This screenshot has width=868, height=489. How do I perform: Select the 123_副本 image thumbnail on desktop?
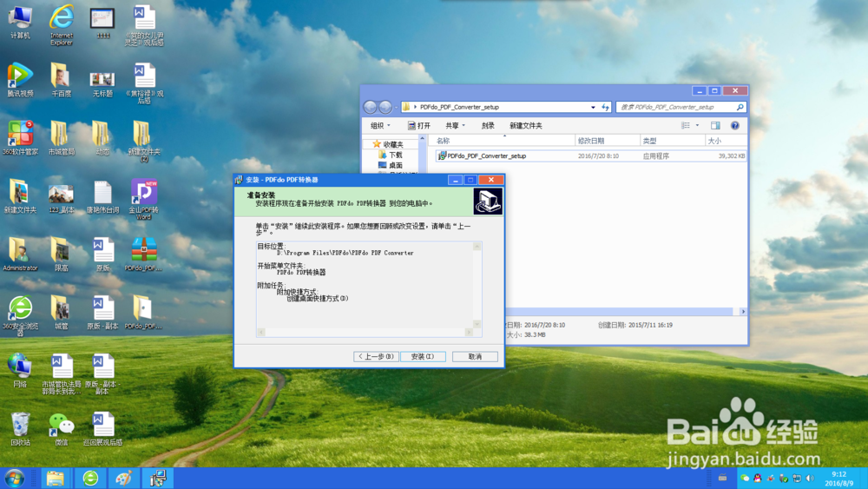tap(62, 198)
